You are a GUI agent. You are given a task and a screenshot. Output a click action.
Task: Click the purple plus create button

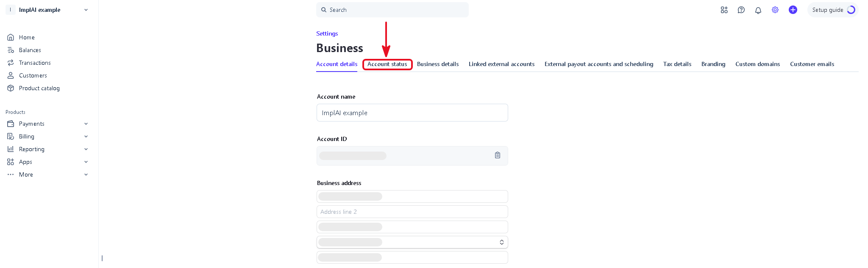click(x=793, y=10)
